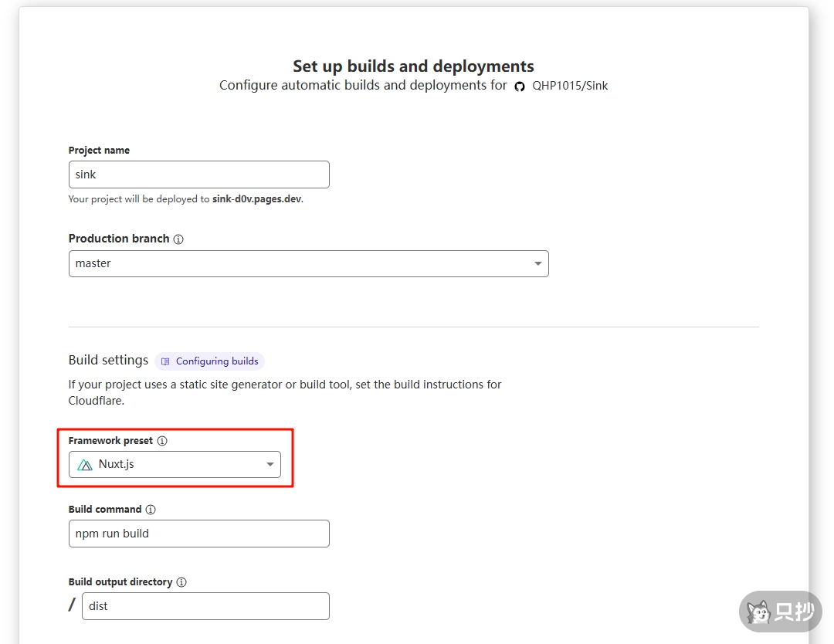This screenshot has height=644, width=834.
Task: Click the Build output directory field containing dist
Action: tap(205, 606)
